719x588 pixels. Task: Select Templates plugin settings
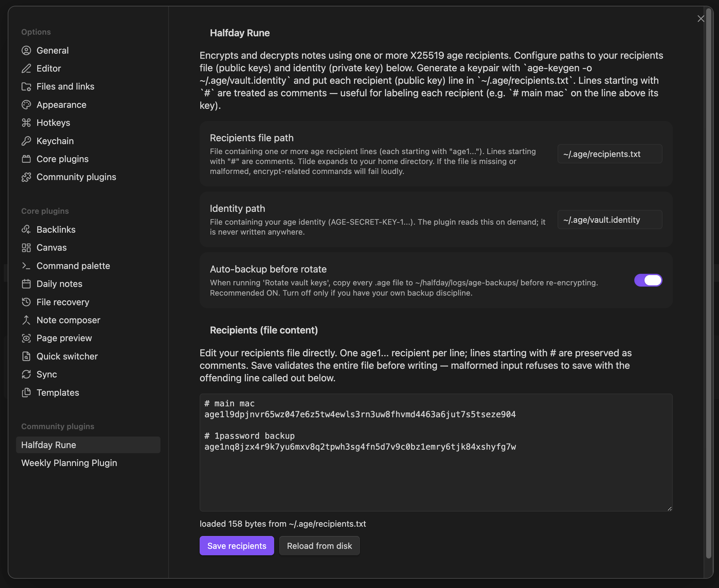[x=88, y=393]
